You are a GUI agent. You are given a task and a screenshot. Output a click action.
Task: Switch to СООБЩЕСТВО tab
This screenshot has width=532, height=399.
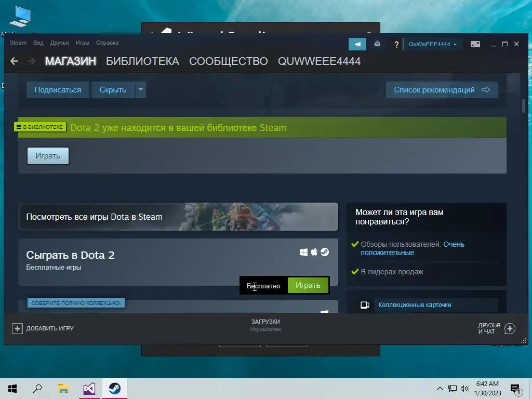click(229, 61)
